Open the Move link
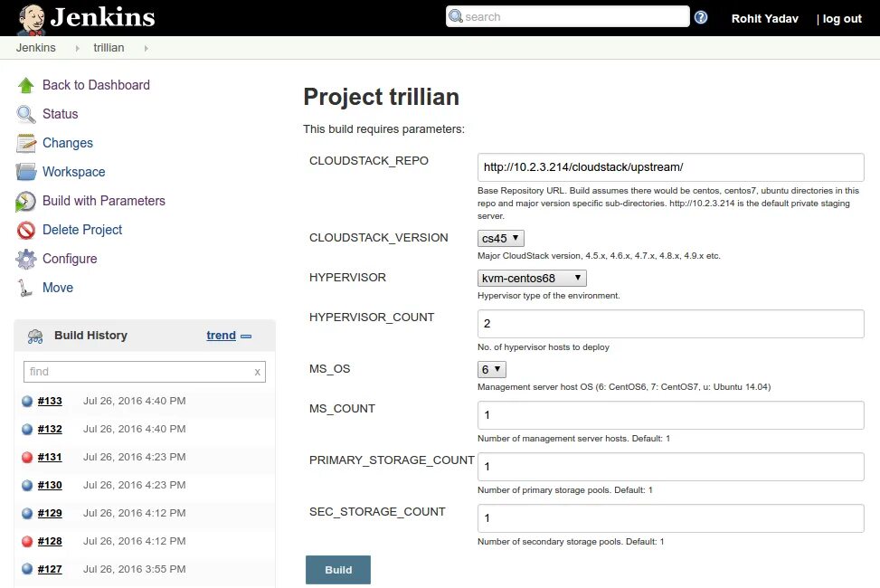Image resolution: width=880 pixels, height=588 pixels. tap(58, 288)
